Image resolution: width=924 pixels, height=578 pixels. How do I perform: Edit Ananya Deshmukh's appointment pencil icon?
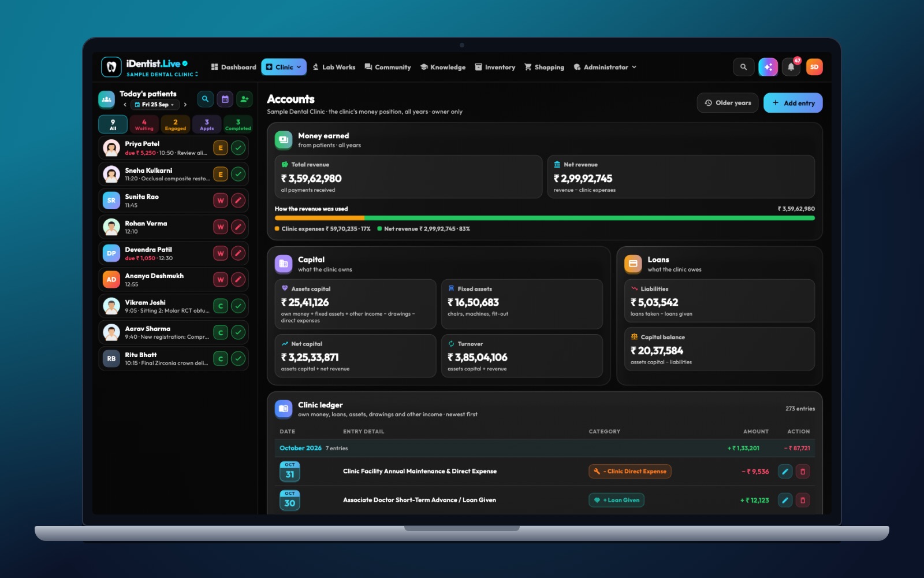[238, 280]
